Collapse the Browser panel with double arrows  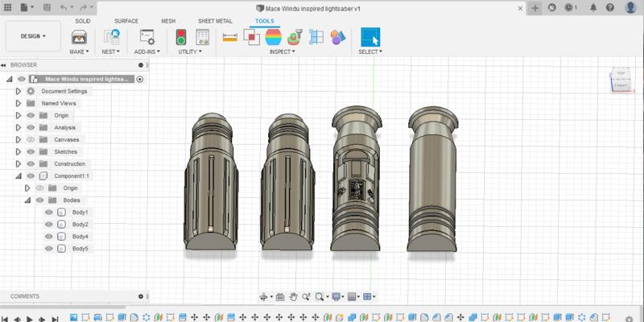click(4, 65)
